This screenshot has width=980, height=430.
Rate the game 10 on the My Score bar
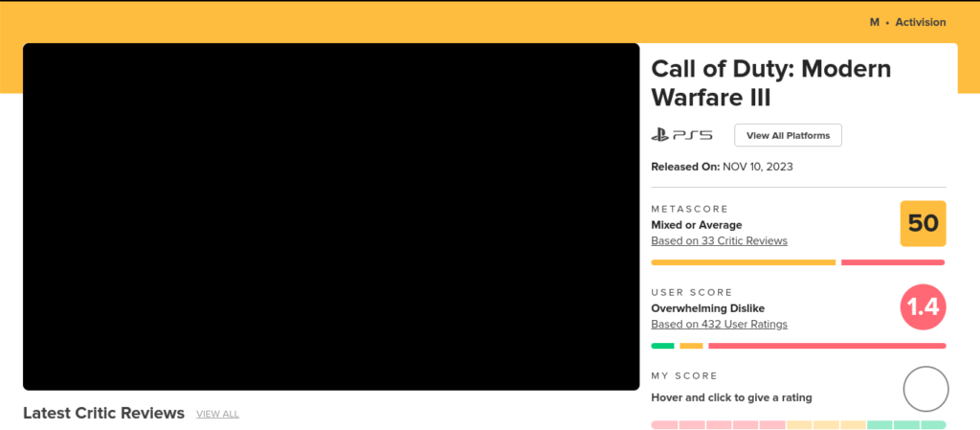(x=933, y=425)
